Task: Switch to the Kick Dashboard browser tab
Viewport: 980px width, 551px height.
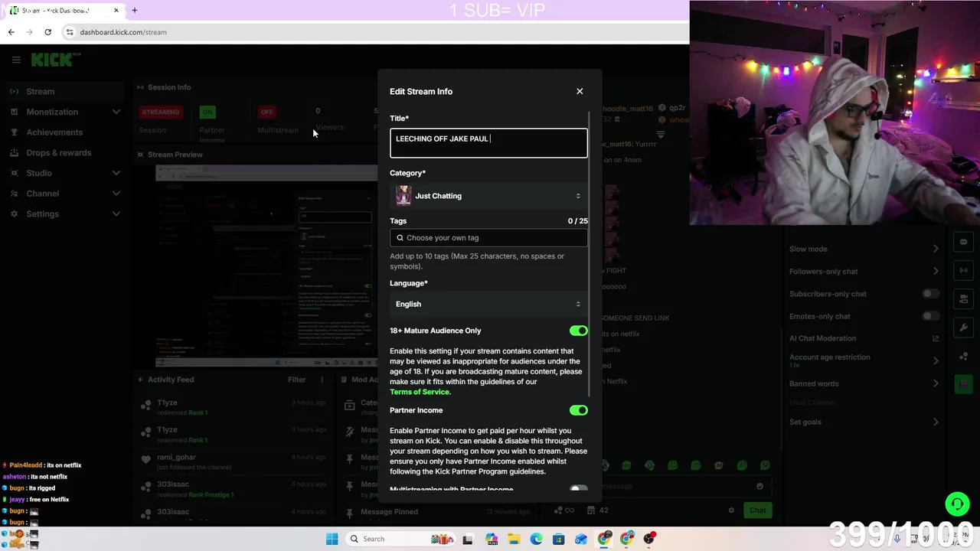Action: (x=64, y=11)
